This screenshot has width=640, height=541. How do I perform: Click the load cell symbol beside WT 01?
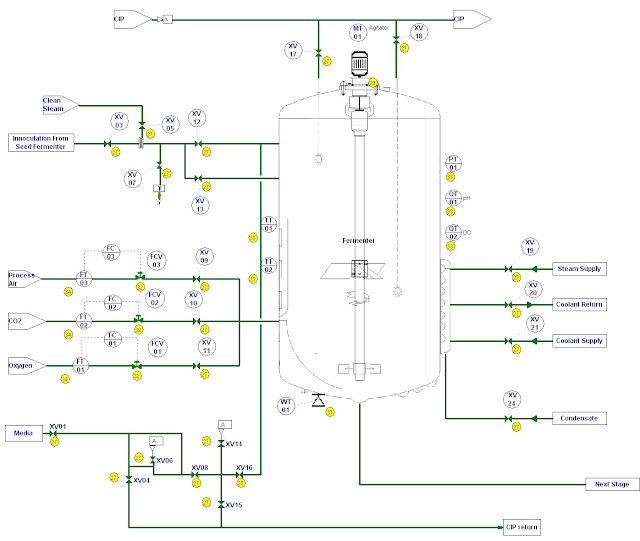pos(318,401)
